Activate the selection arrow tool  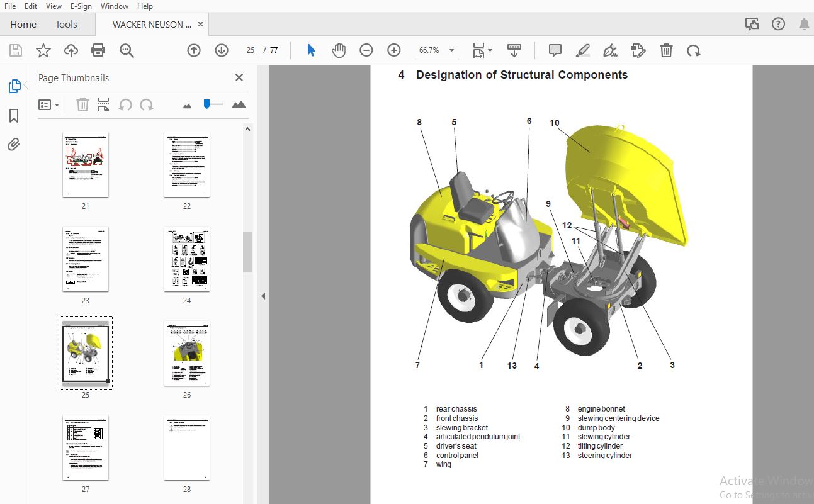(311, 50)
